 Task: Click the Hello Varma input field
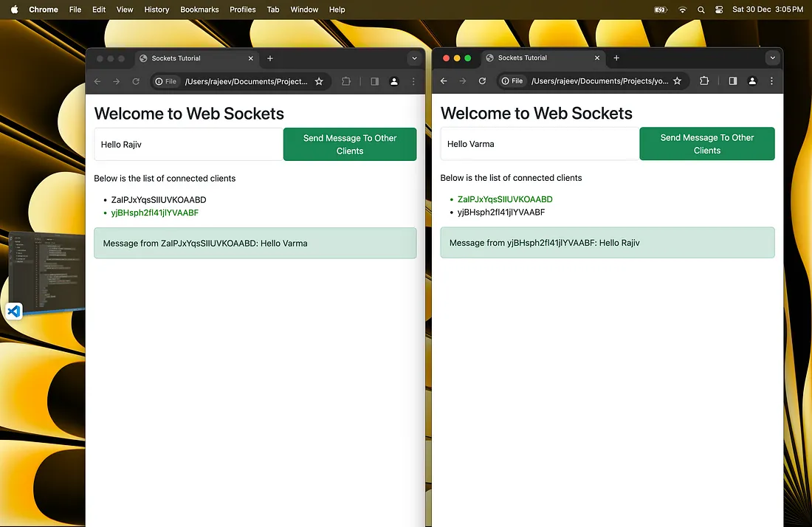[x=539, y=144]
